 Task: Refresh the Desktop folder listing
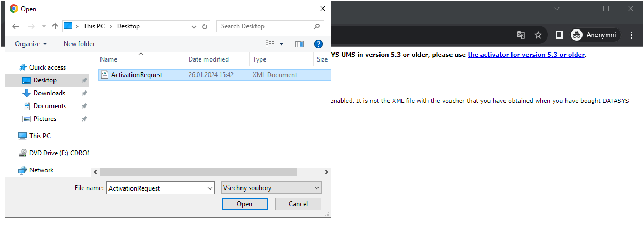click(x=205, y=26)
